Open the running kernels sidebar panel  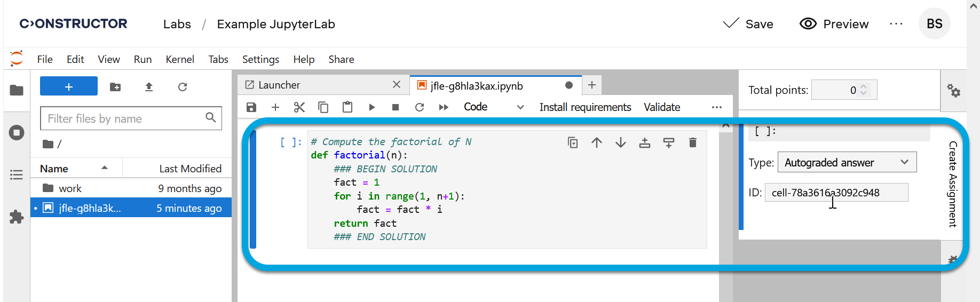(17, 132)
